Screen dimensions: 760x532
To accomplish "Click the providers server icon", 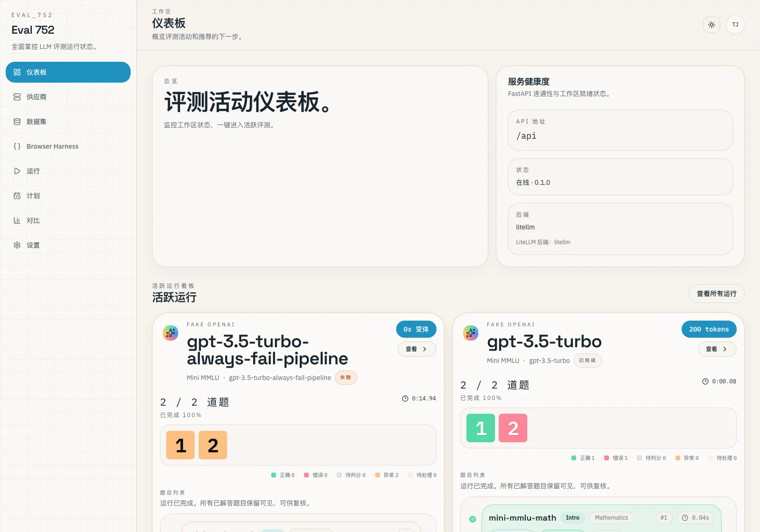I will (x=17, y=97).
